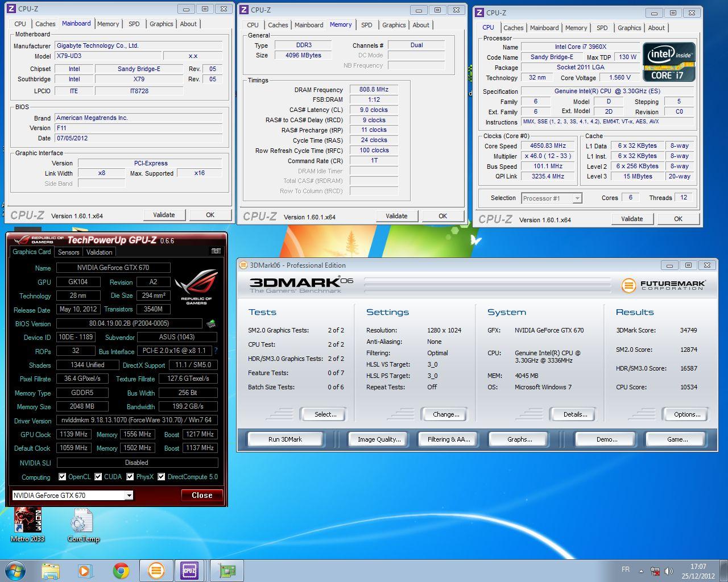Image resolution: width=728 pixels, height=582 pixels.
Task: Click the 3DMark06 orange taskbar icon
Action: pos(156,571)
